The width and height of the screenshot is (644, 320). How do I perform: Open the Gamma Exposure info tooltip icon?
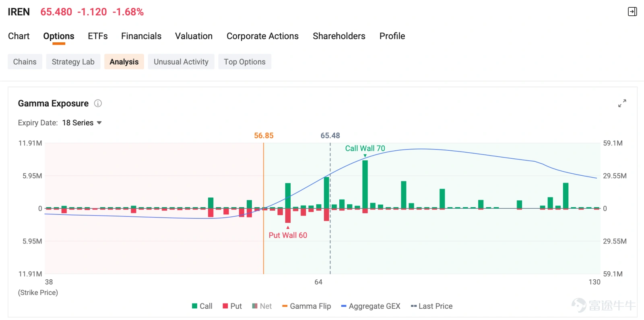tap(98, 104)
